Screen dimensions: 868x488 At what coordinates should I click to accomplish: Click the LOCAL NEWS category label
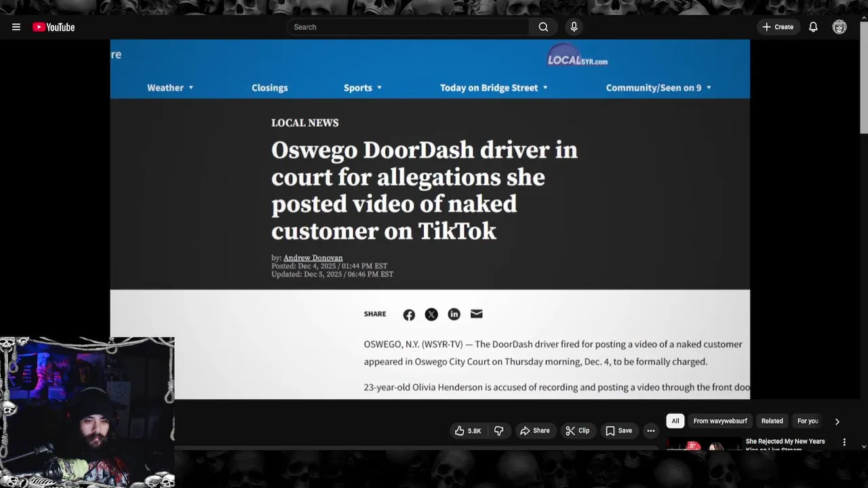[305, 123]
